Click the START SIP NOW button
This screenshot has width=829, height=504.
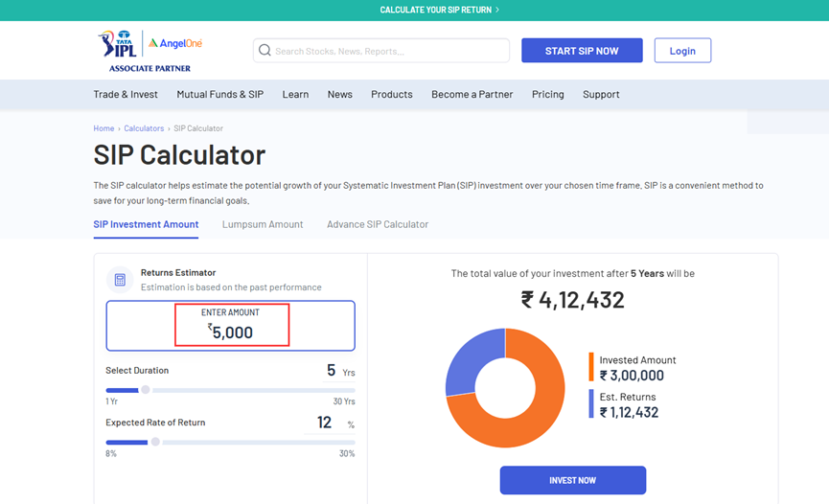(x=582, y=51)
